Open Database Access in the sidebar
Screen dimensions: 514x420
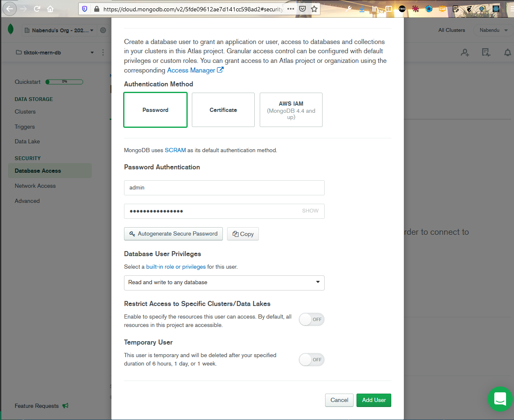point(50,171)
